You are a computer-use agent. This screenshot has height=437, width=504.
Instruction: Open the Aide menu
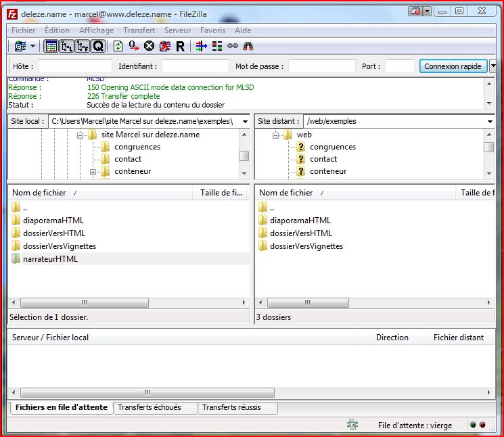(x=243, y=30)
